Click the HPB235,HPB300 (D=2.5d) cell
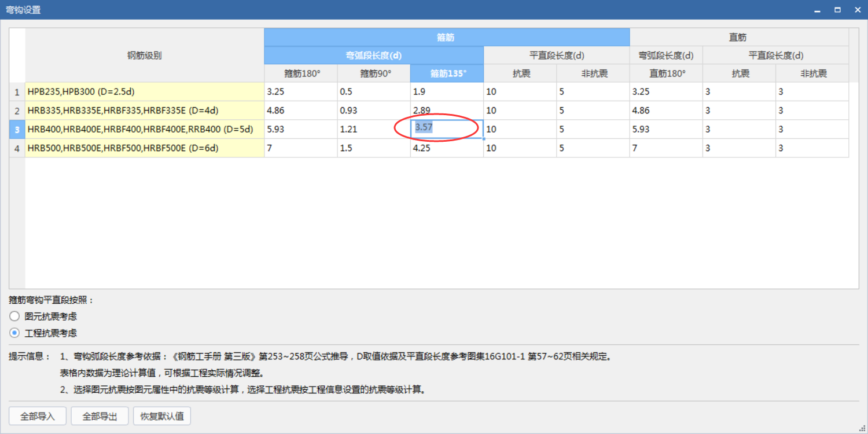This screenshot has height=434, width=868. pos(145,92)
